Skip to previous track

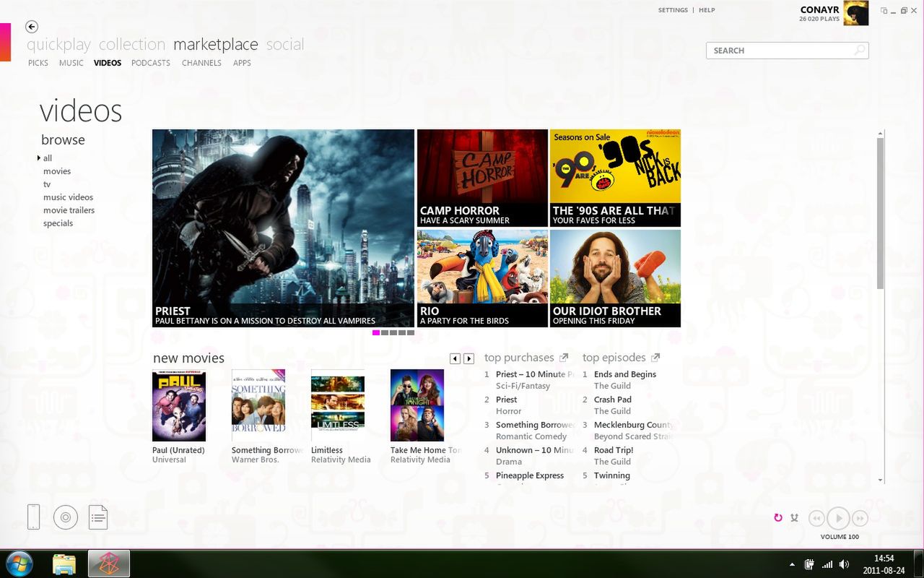click(x=817, y=518)
